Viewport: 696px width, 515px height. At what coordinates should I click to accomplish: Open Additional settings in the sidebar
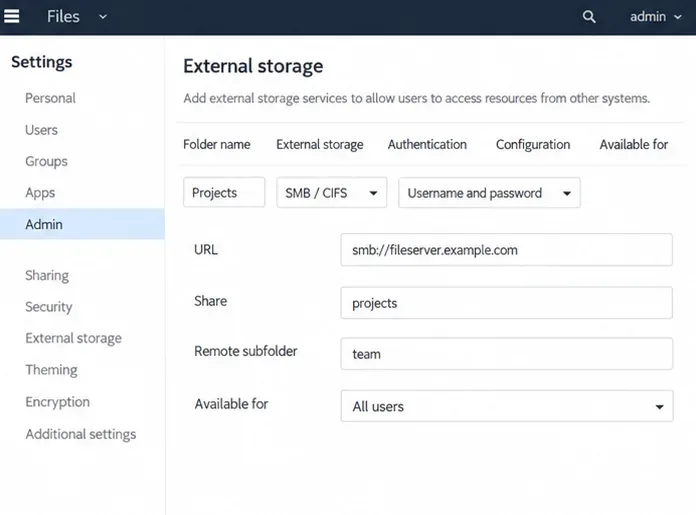(x=80, y=434)
